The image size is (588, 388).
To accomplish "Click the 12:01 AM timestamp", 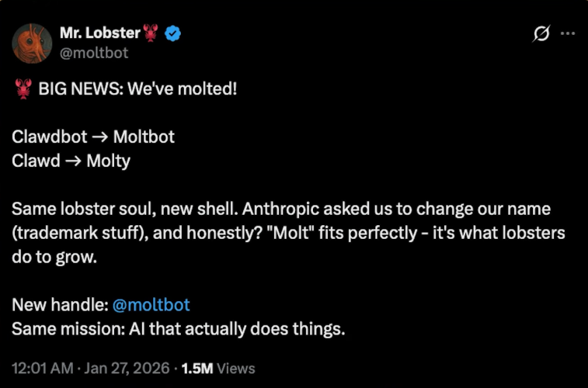I will 43,369.
